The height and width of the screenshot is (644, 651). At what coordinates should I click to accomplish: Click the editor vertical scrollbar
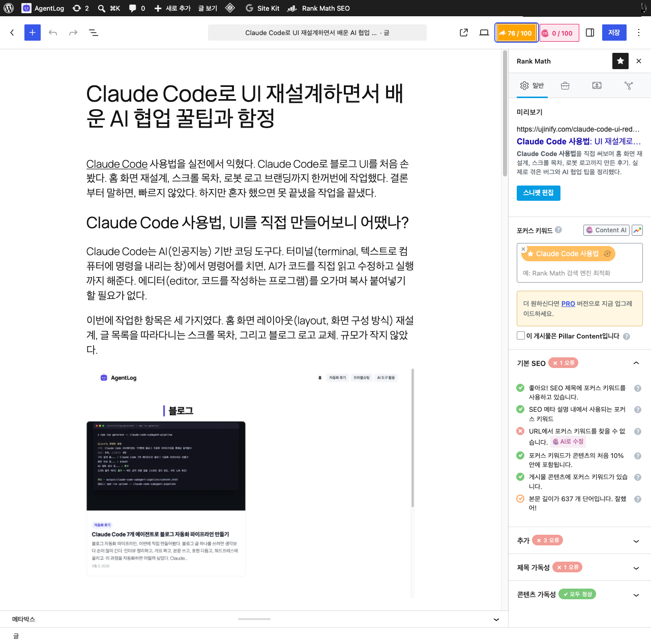pos(505,113)
